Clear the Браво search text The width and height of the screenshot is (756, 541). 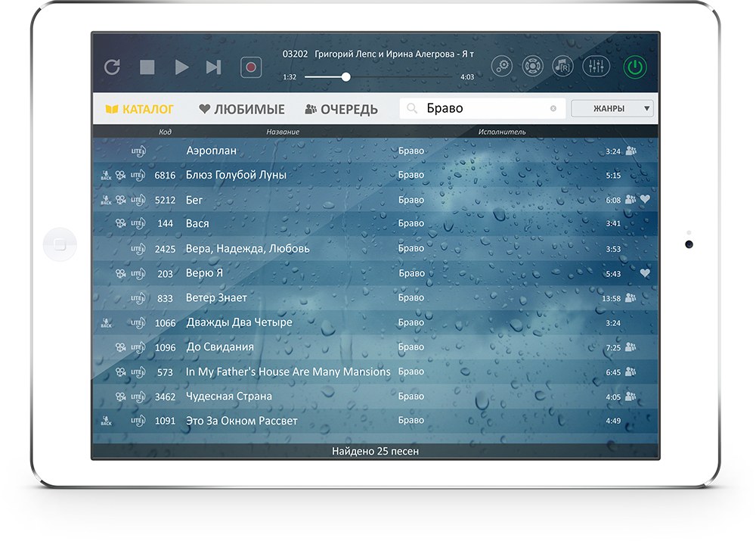(553, 109)
